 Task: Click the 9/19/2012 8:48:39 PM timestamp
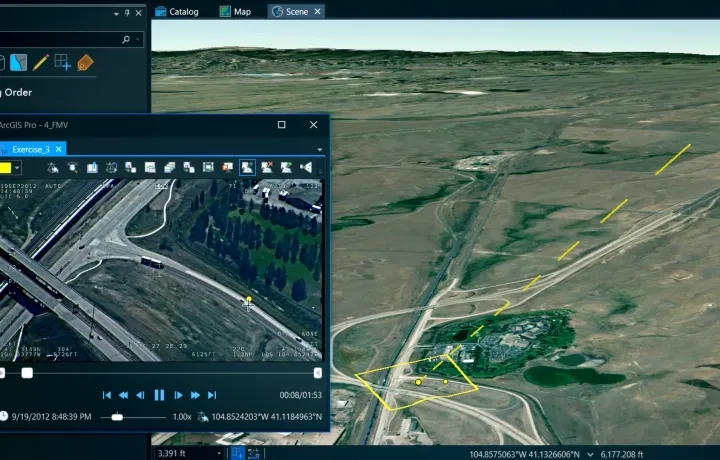51,417
